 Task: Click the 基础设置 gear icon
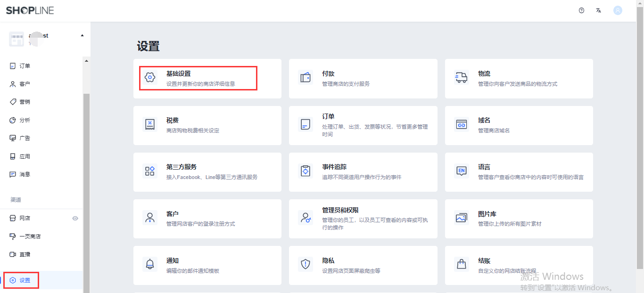click(x=150, y=77)
